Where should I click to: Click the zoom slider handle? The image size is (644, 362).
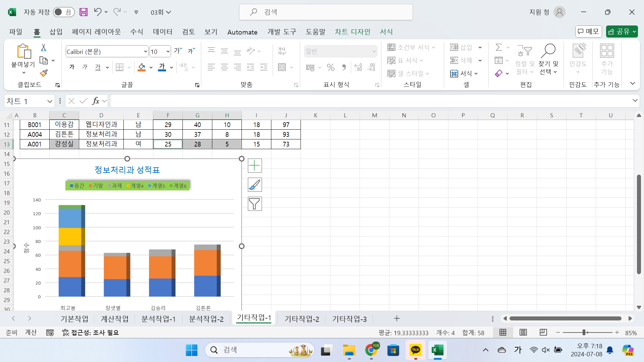(584, 333)
